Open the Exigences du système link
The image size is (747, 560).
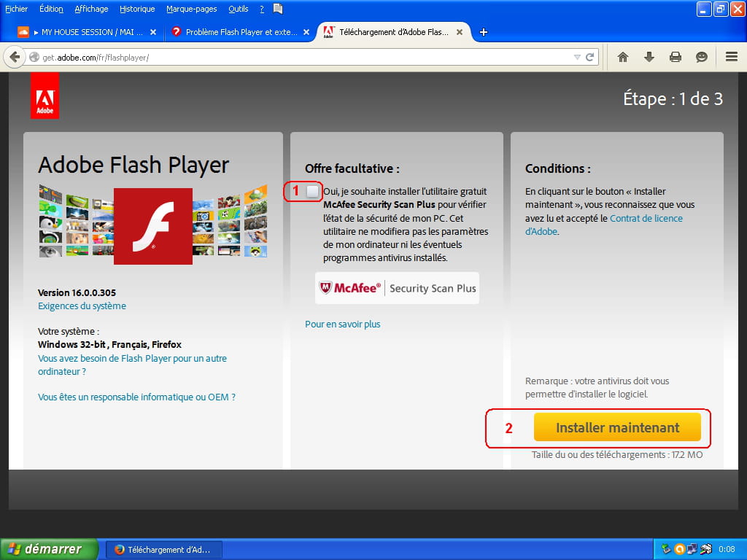tap(82, 306)
